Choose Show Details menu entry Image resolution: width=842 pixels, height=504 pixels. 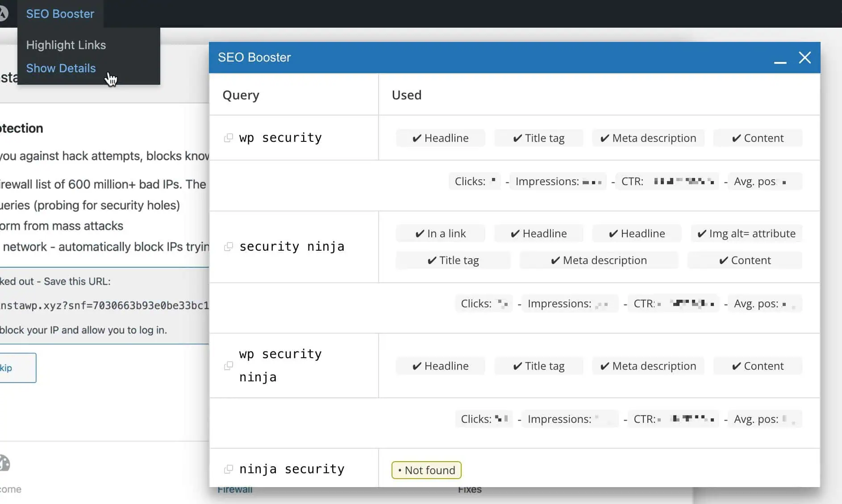tap(61, 68)
